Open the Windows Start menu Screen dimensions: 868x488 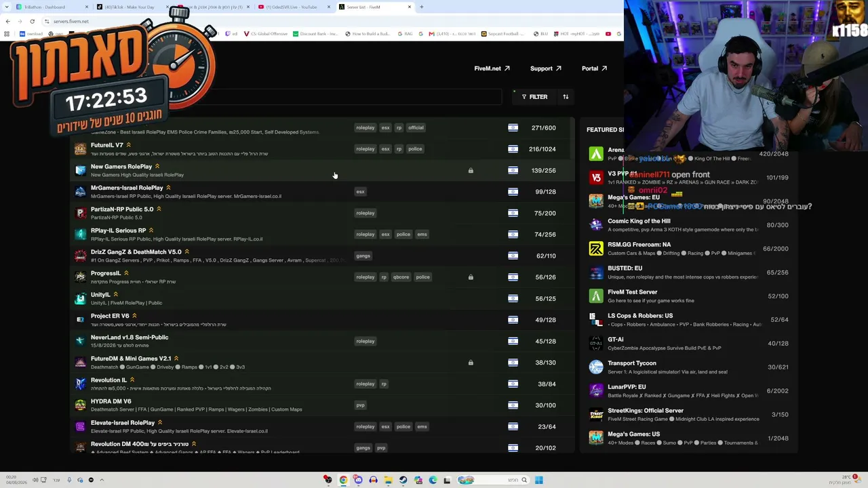point(538,480)
